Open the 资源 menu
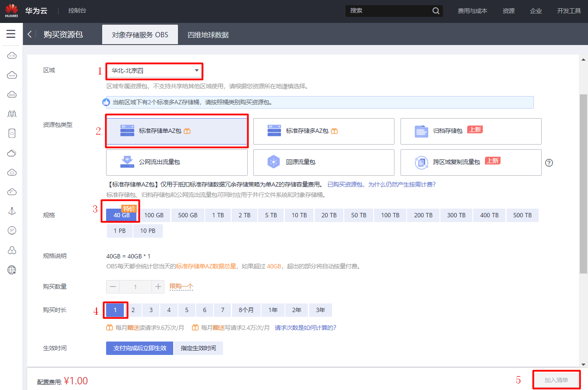Viewport: 588px width, 390px height. click(509, 11)
